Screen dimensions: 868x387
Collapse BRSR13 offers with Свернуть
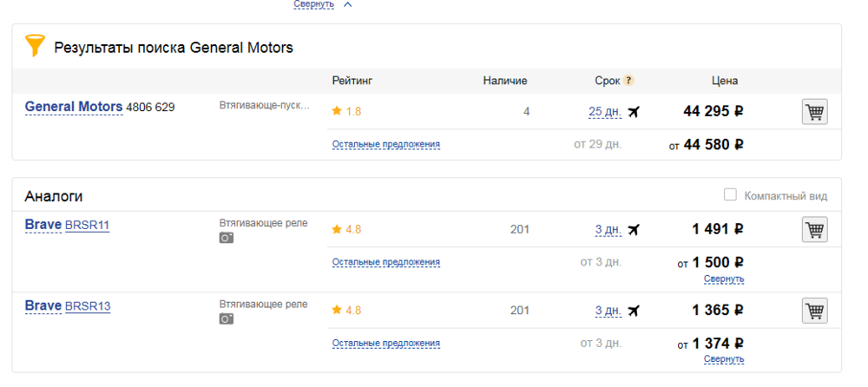coord(724,359)
